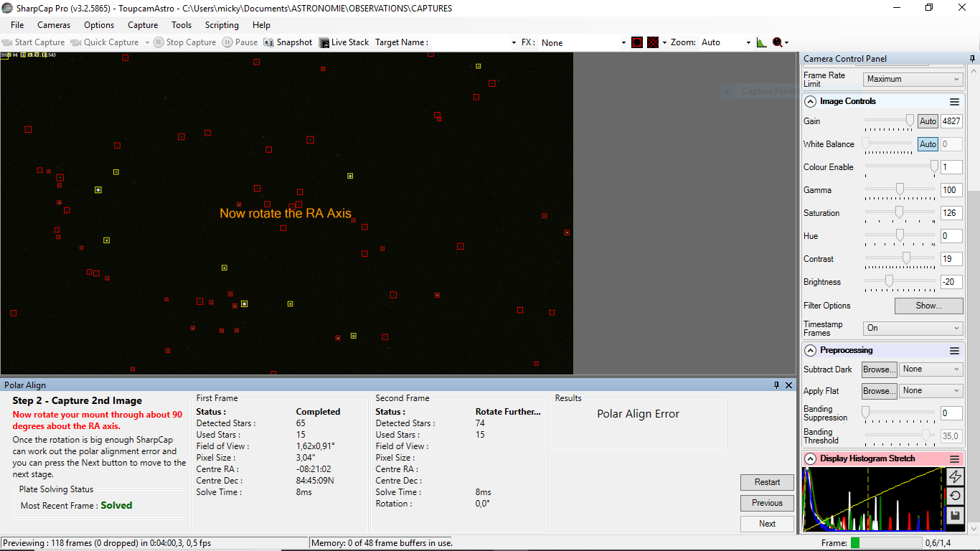Open the Image Controls hamburger menu

click(954, 102)
